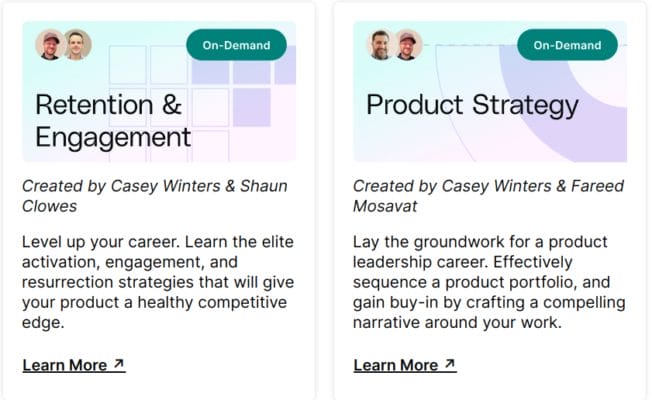
Task: Click the first instructor avatar on Product Strategy card
Action: pos(382,44)
